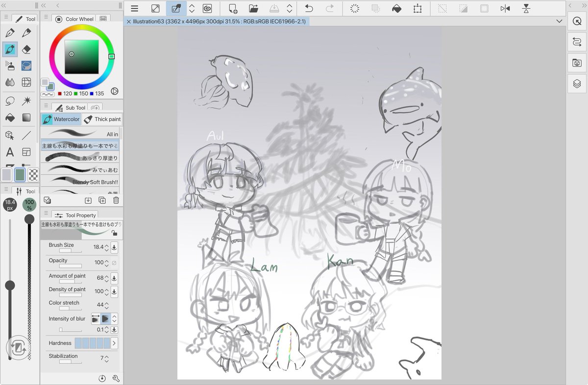Viewport: 588px width, 385px height.
Task: Adjust the Stabilization value stepper
Action: (106, 358)
